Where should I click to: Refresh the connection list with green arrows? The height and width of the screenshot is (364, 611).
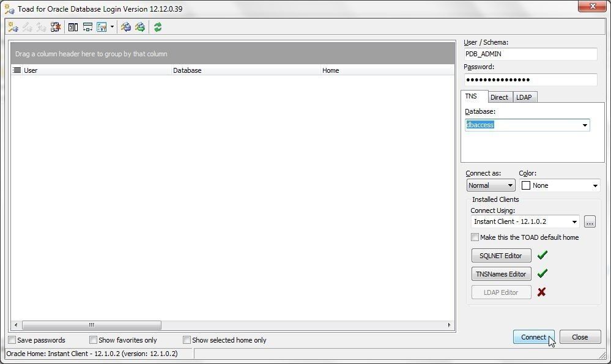pos(158,27)
